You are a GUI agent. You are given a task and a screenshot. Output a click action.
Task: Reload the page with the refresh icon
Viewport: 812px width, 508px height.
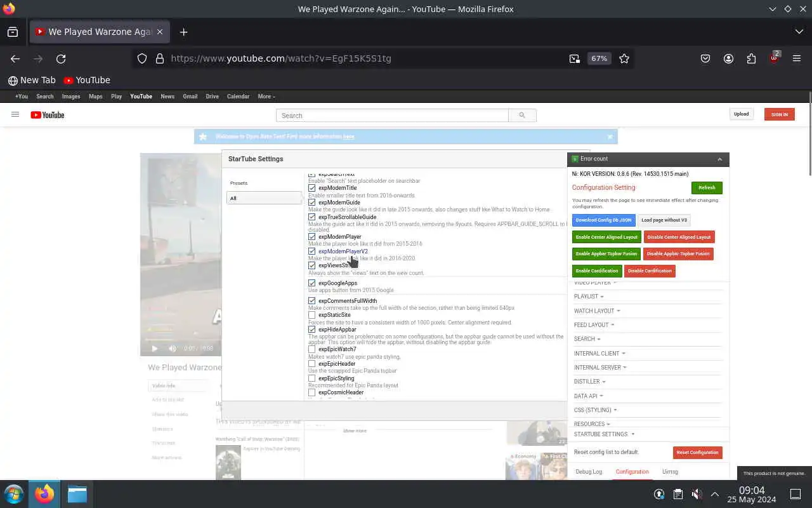pos(61,58)
